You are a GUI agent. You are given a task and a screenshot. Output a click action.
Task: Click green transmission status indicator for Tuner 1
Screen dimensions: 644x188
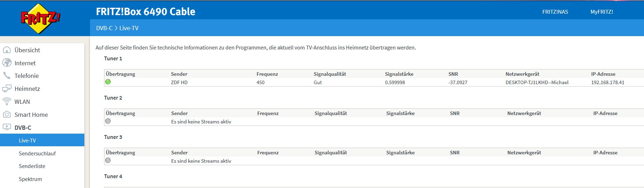click(108, 82)
